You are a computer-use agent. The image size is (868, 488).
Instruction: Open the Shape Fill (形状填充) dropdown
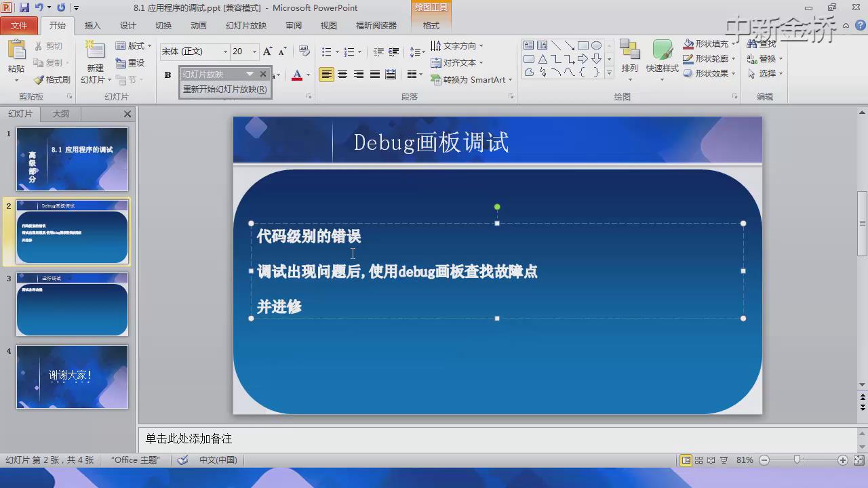tap(709, 44)
